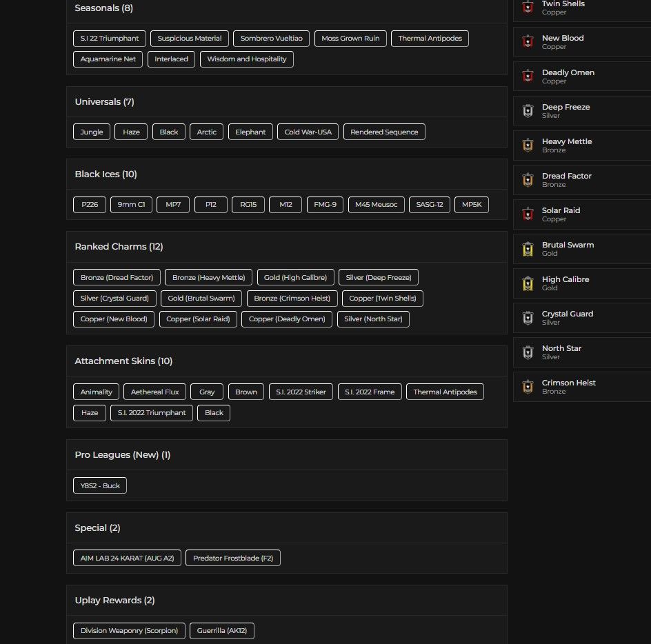651x644 pixels.
Task: Click the Black Ices (10) heading
Action: [106, 174]
